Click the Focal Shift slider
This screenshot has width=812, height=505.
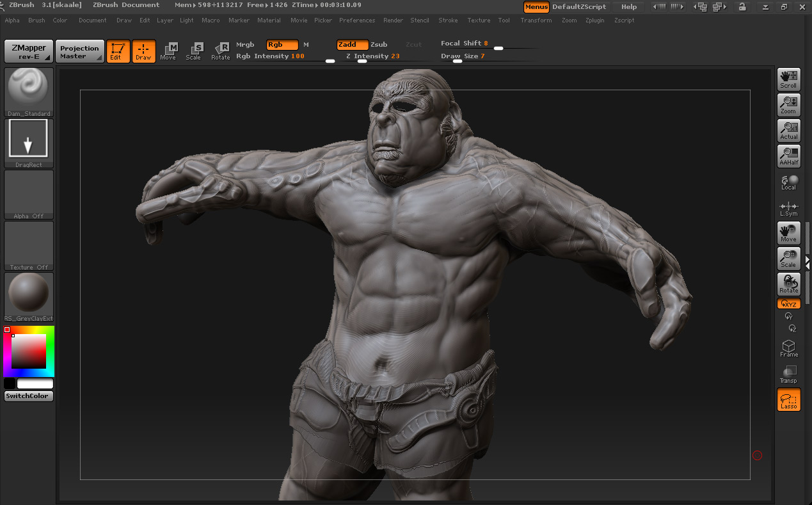[490, 44]
